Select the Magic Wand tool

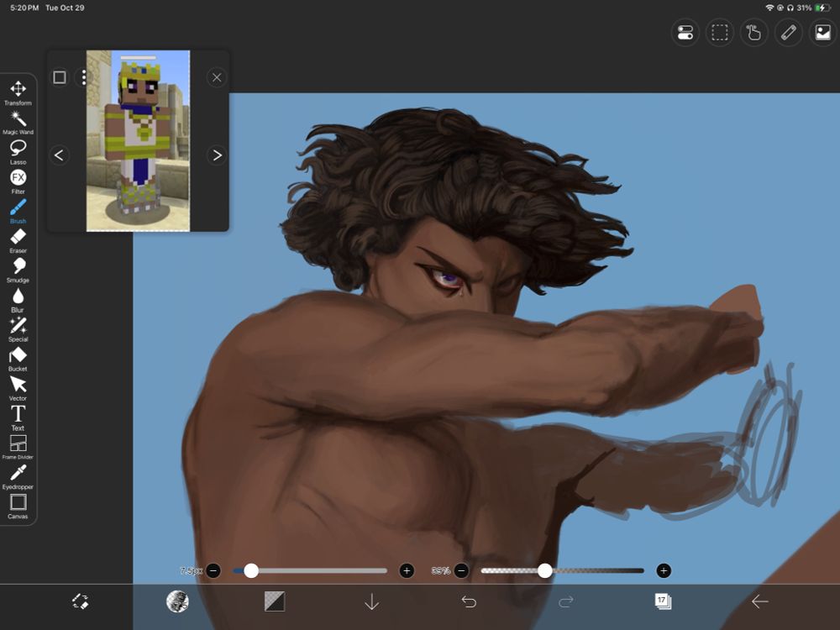[18, 123]
